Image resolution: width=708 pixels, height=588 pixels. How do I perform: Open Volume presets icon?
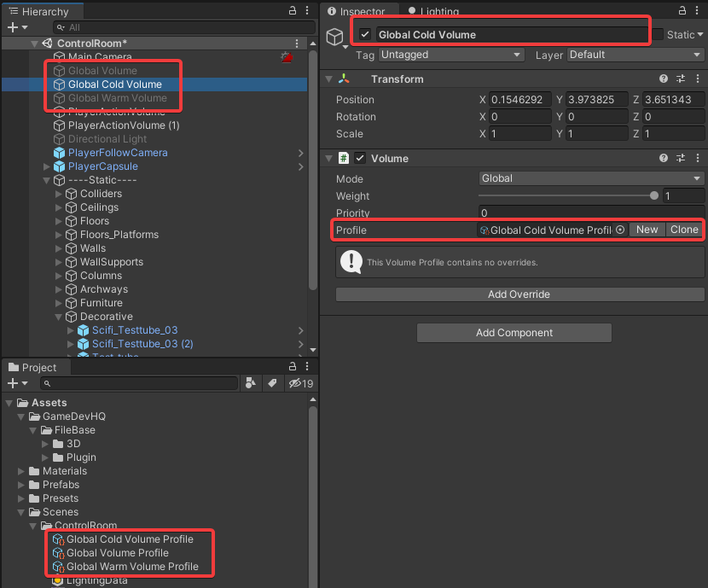click(681, 158)
